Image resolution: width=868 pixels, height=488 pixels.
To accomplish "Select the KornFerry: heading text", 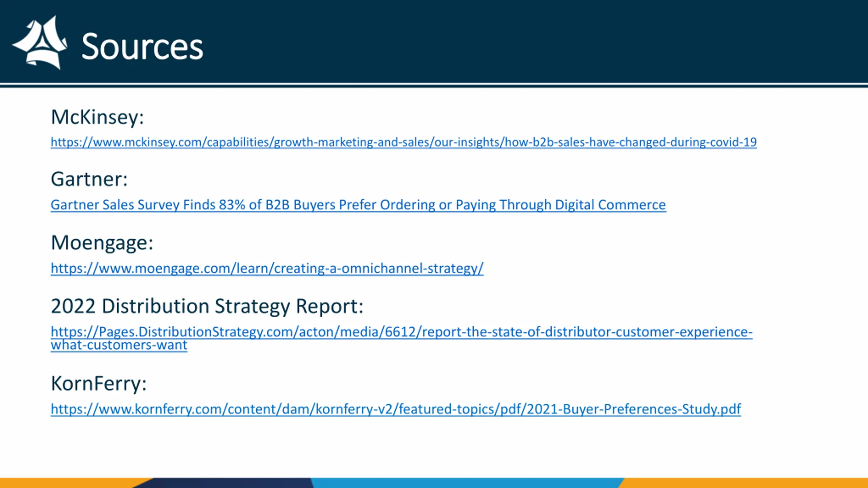I will coord(99,383).
